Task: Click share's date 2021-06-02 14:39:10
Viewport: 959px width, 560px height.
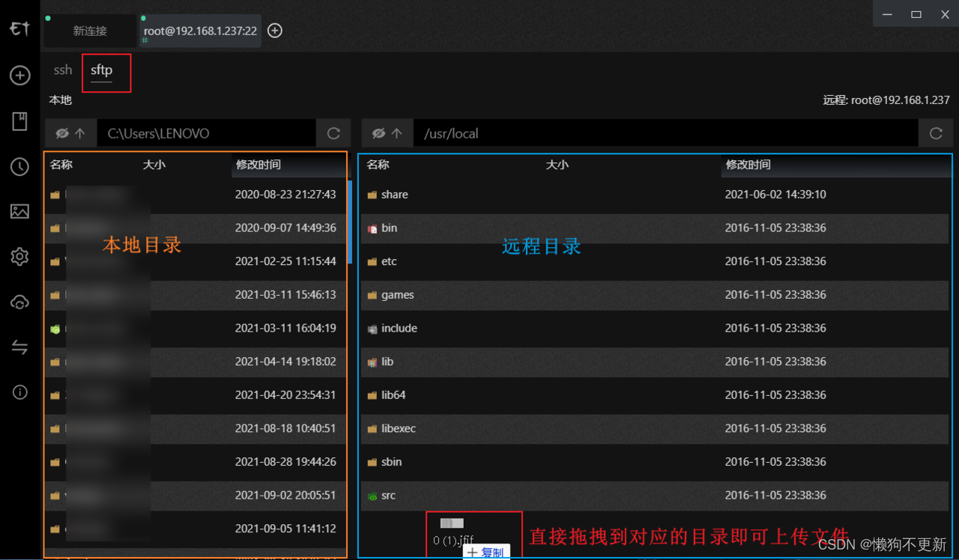Action: tap(775, 195)
